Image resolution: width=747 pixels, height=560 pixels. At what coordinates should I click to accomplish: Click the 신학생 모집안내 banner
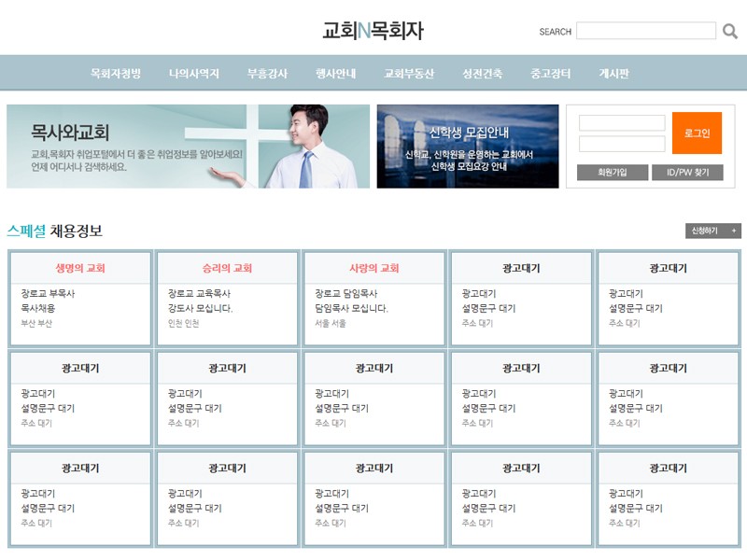(x=468, y=147)
